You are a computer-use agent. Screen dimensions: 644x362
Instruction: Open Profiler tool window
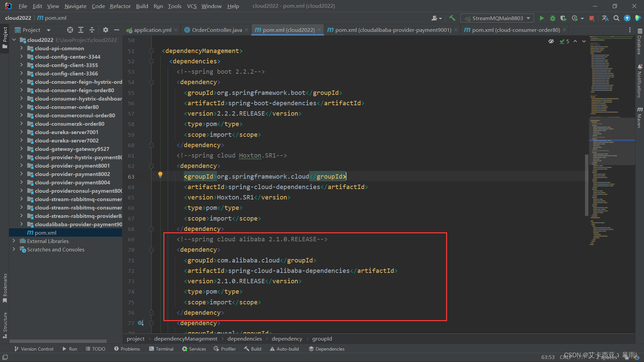click(x=225, y=349)
